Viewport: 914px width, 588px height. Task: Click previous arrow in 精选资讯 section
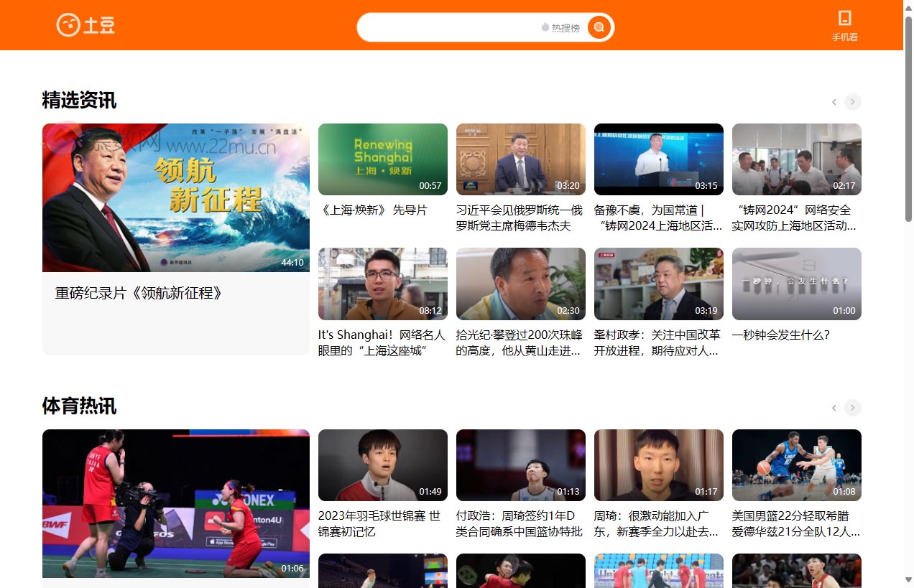click(x=834, y=102)
